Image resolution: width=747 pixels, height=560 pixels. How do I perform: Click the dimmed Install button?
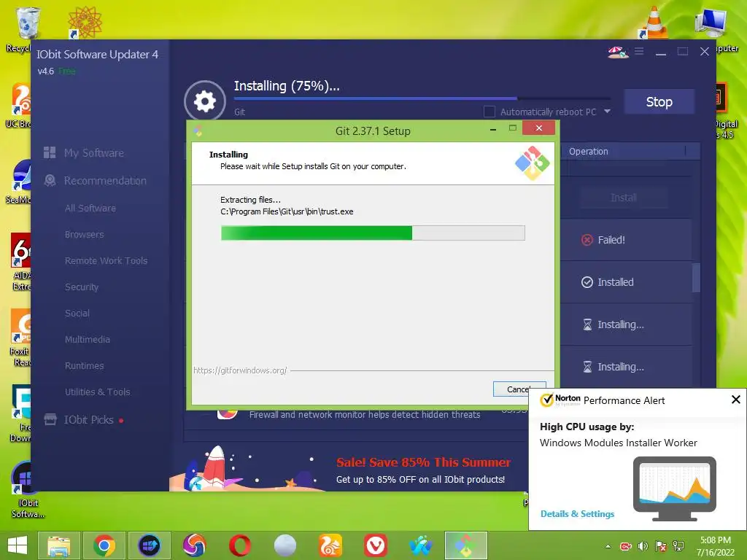623,197
